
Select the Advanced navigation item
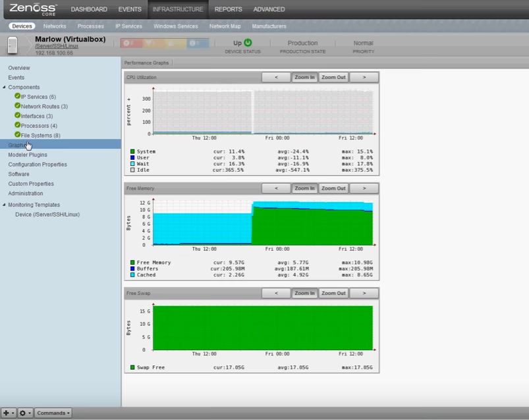[x=269, y=9]
